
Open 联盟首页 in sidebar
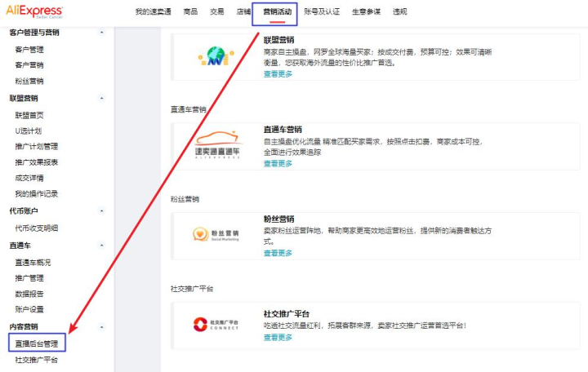(x=29, y=115)
